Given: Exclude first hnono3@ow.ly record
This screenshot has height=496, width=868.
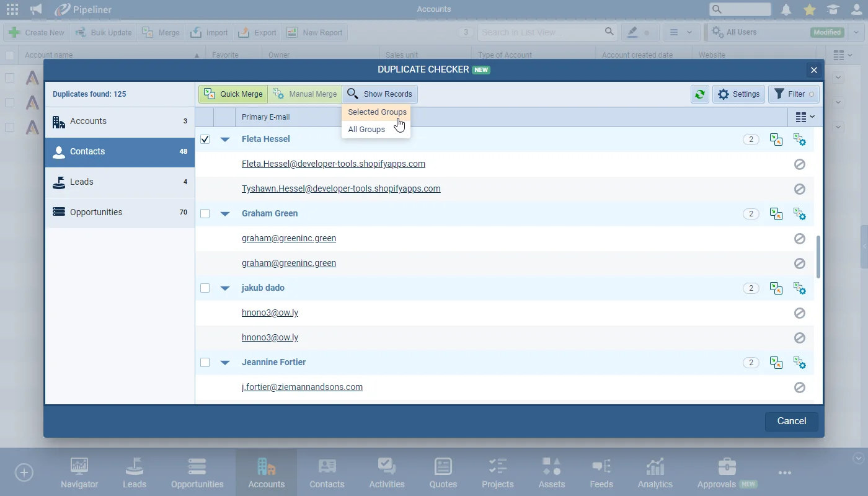Looking at the screenshot, I should [800, 313].
